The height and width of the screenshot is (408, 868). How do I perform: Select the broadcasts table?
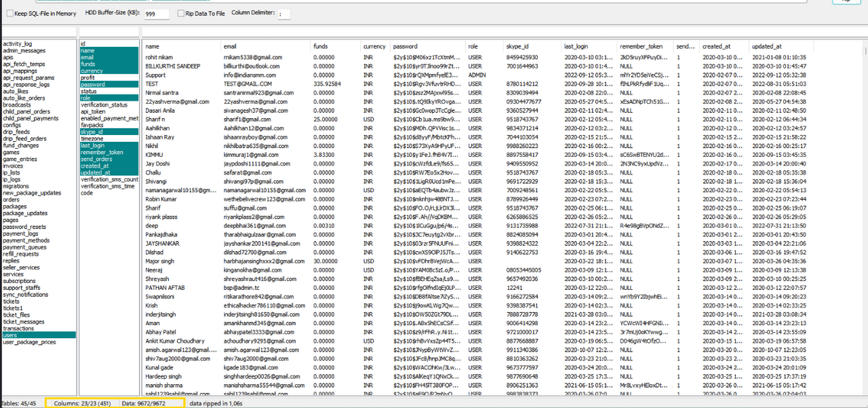17,105
